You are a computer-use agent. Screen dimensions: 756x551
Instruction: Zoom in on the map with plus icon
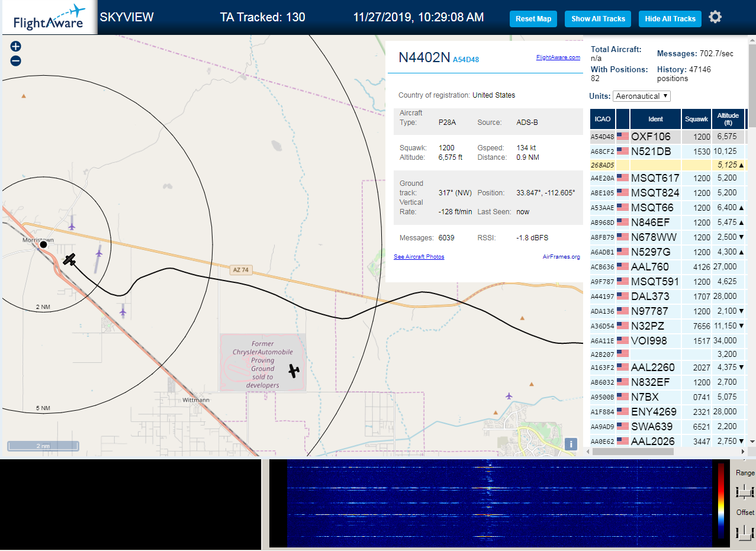pos(16,46)
